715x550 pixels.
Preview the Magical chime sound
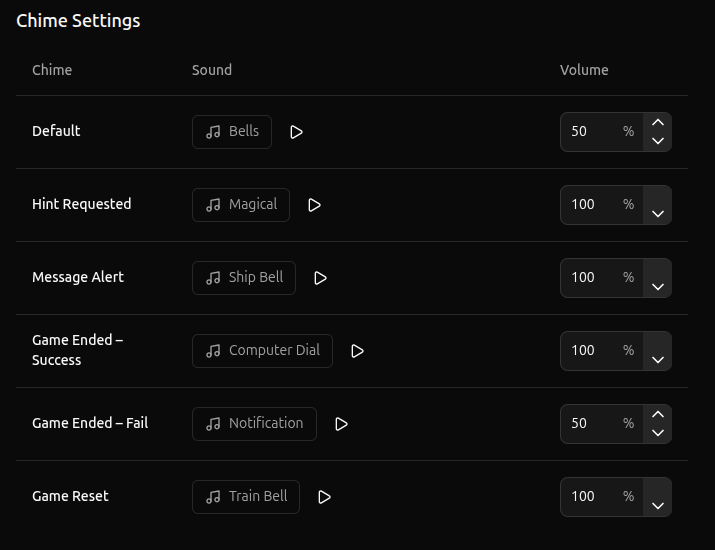[314, 205]
